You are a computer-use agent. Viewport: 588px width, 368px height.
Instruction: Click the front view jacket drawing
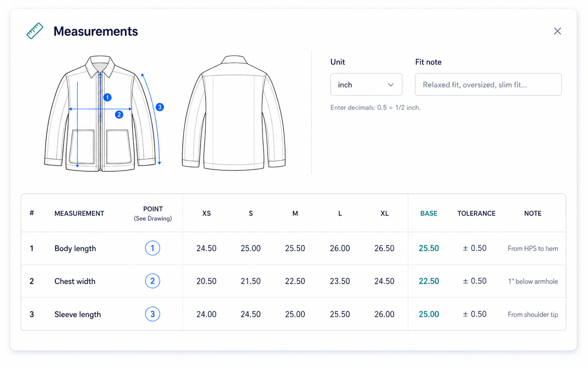click(100, 114)
